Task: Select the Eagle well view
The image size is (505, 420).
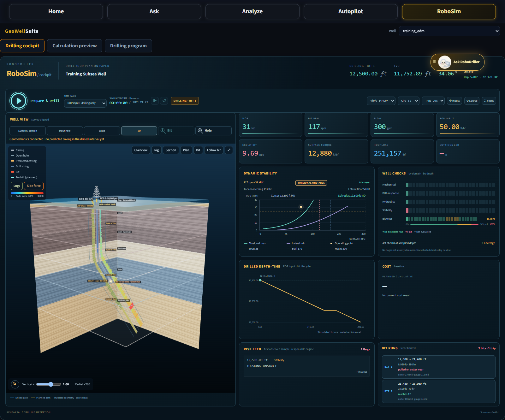Action: 102,131
